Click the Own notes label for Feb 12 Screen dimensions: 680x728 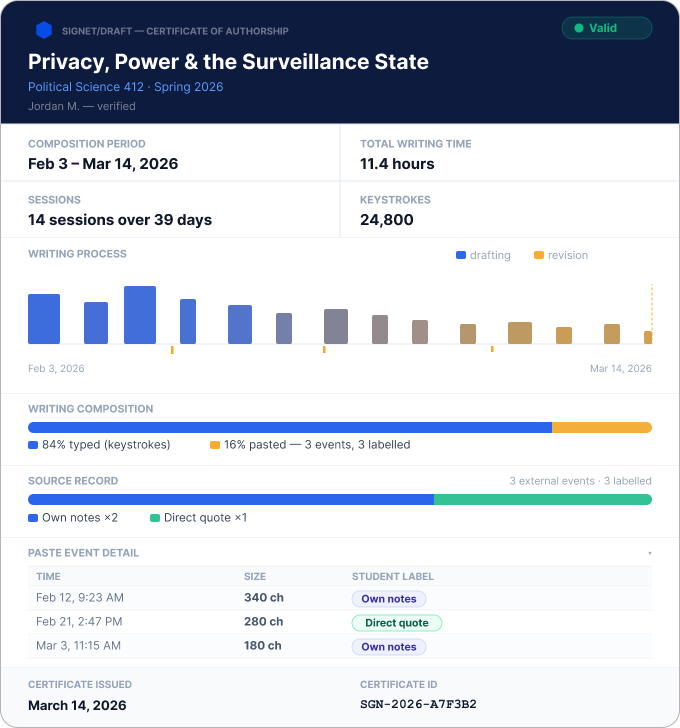click(389, 598)
